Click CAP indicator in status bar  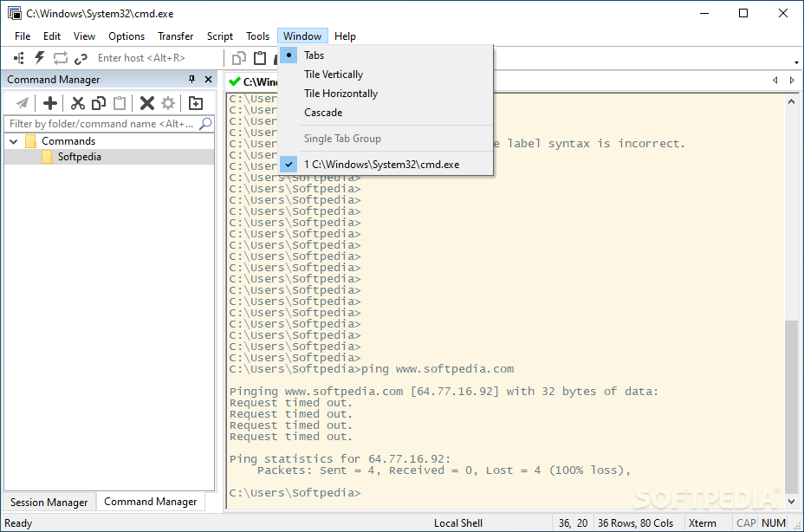746,523
